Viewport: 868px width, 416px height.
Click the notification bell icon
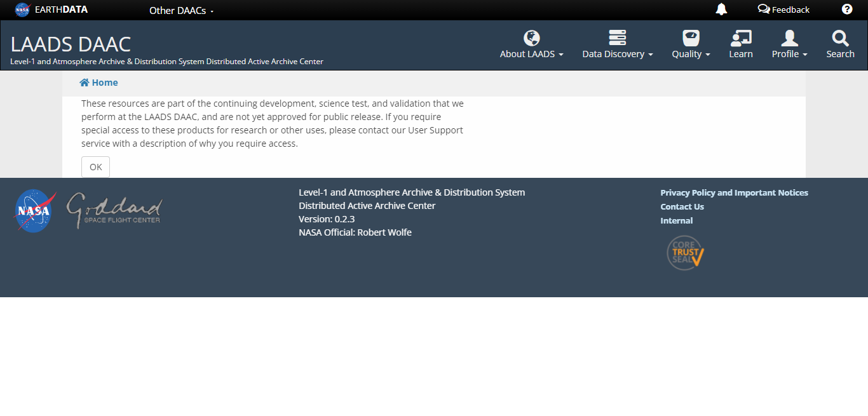[721, 10]
